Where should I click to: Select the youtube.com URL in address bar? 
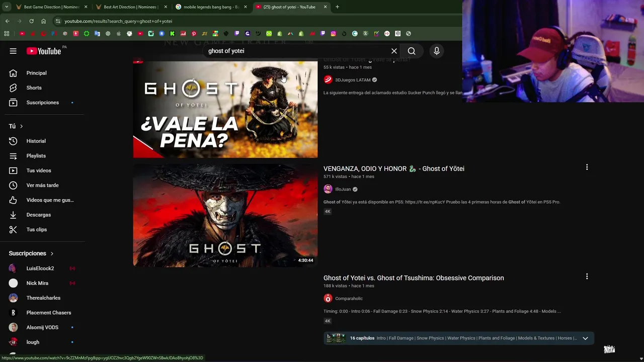point(118,21)
